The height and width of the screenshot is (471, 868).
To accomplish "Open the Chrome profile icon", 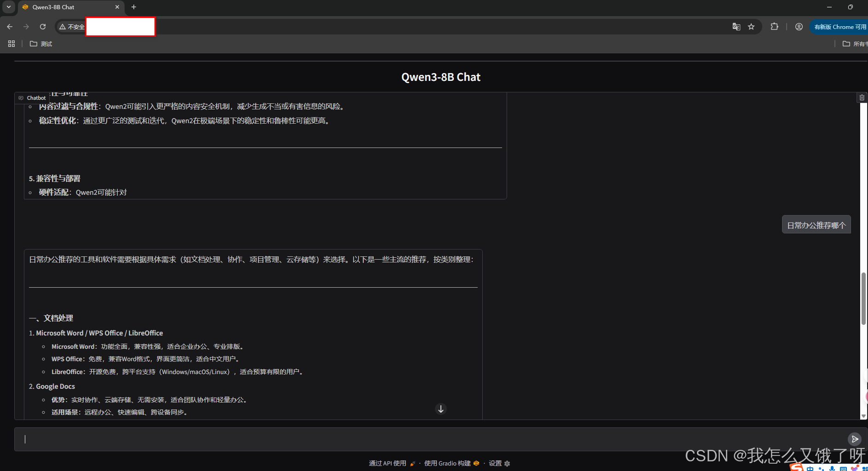I will coord(799,27).
